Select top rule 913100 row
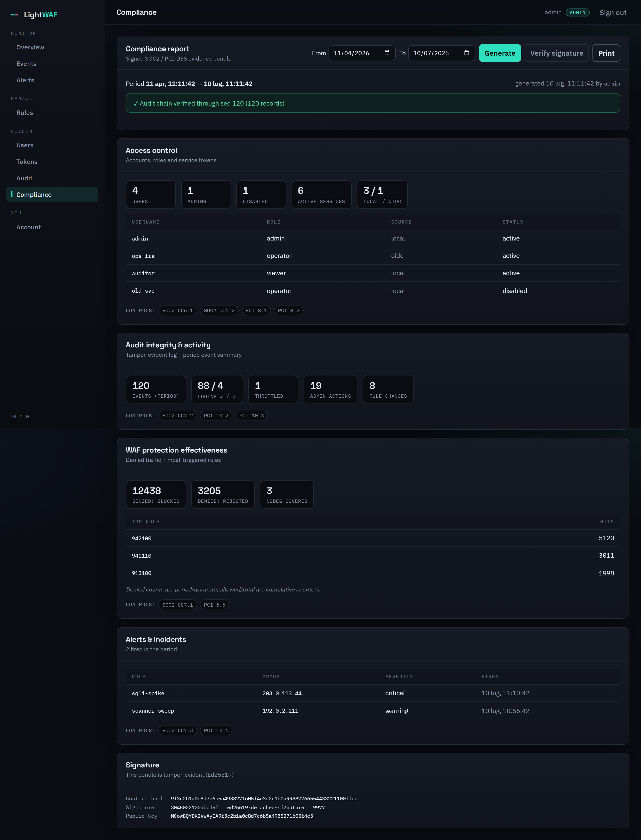The image size is (641, 840). 373,573
